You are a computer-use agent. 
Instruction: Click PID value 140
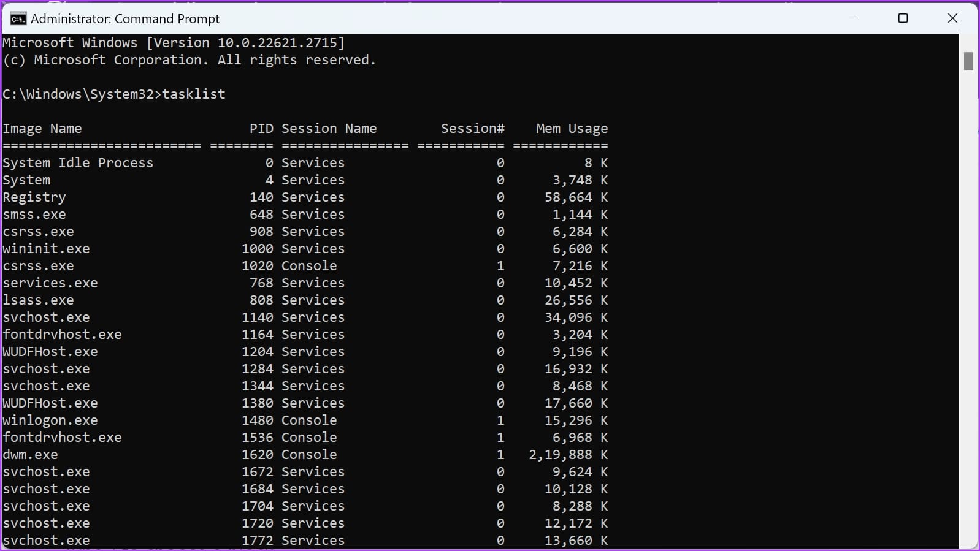click(x=261, y=197)
